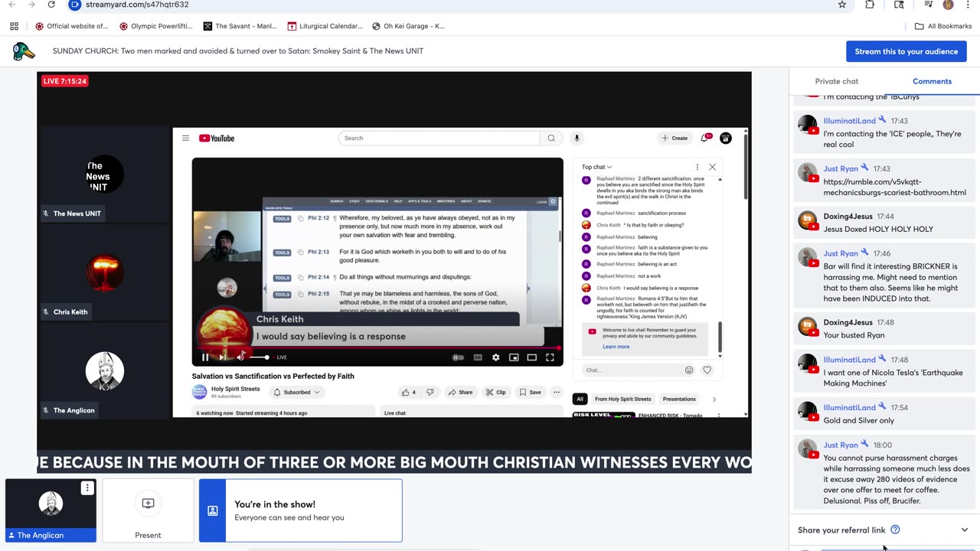Select the Presentations chip on YouTube
Viewport: 980px width, 551px height.
click(679, 399)
